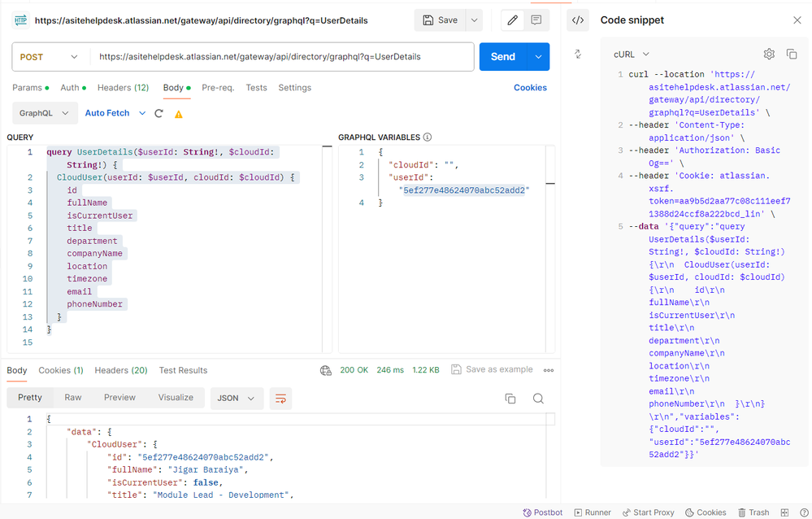Switch to the Auth tab
812x519 pixels.
[x=73, y=88]
